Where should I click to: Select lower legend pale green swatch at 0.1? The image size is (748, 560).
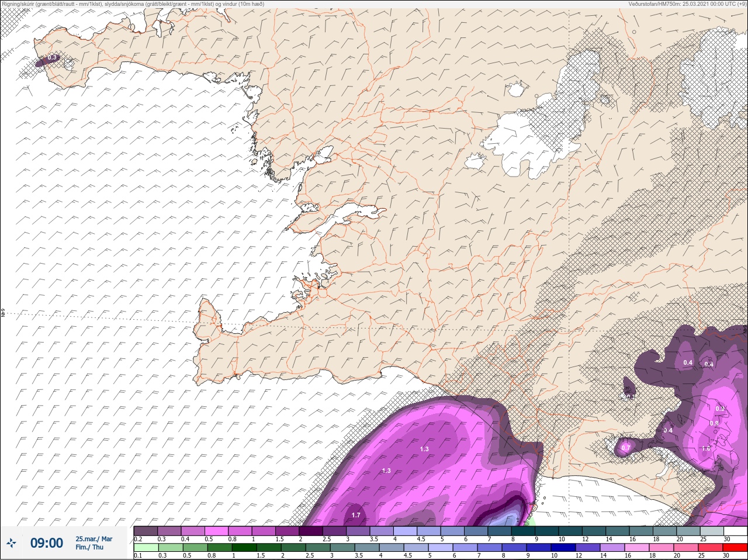click(x=146, y=548)
